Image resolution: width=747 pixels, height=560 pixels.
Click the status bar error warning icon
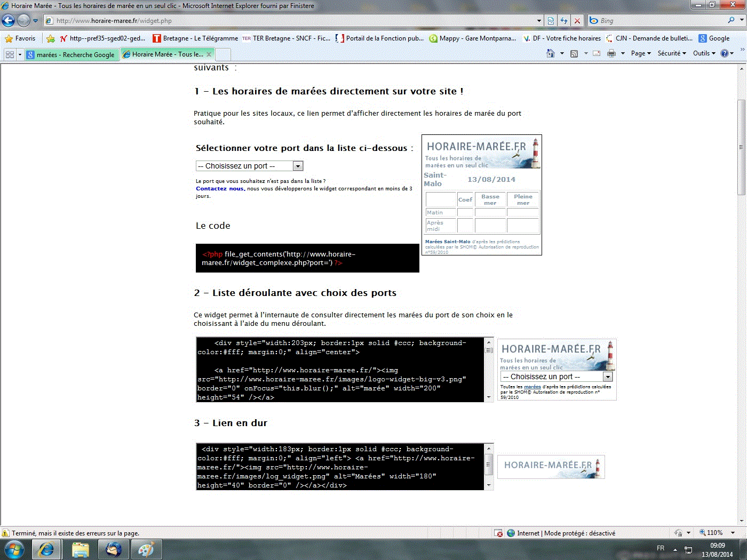tap(5, 533)
